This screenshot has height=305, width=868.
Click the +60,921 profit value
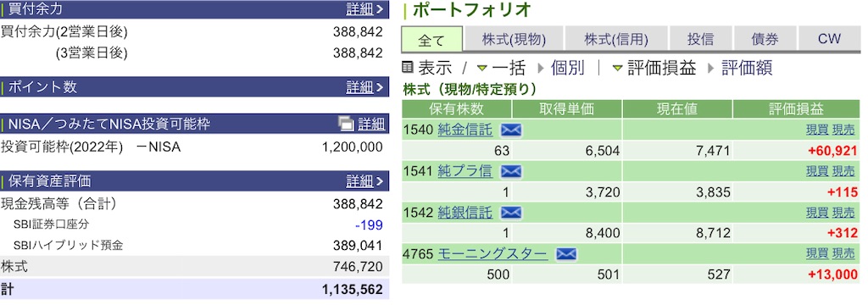coord(833,151)
